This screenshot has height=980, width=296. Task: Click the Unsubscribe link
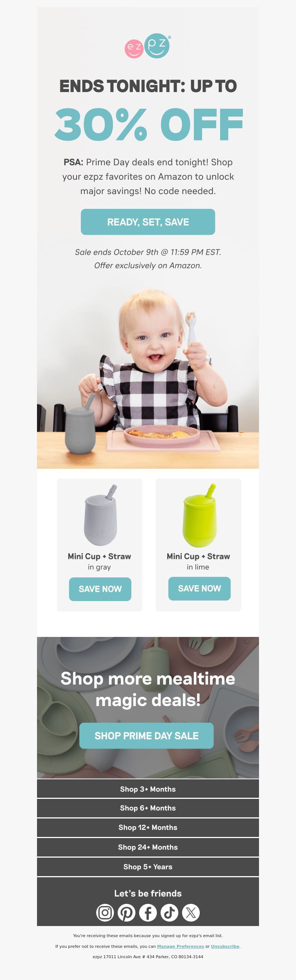click(225, 946)
